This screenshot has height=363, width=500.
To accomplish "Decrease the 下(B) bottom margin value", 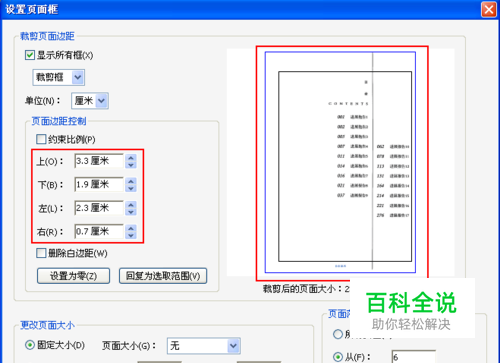I will click(x=131, y=188).
